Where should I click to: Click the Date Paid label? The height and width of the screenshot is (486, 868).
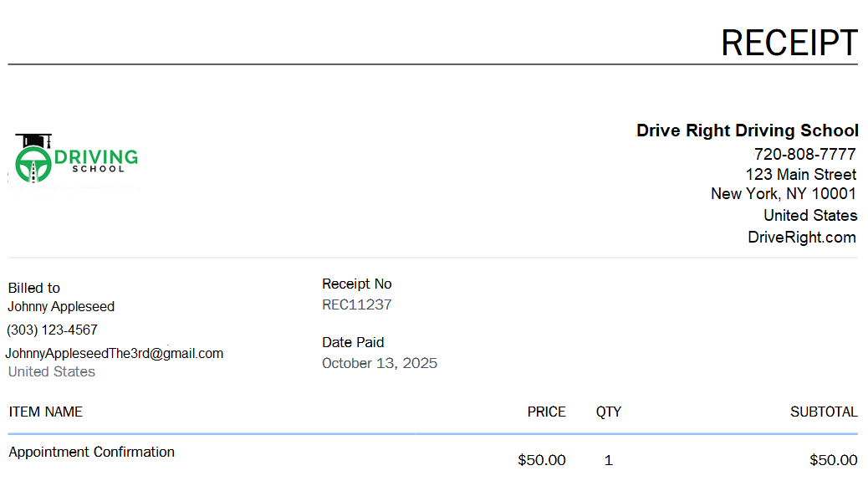353,342
